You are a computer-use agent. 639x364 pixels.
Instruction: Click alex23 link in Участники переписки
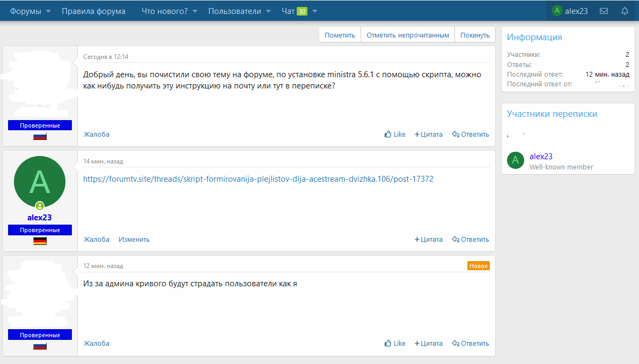[x=541, y=157]
